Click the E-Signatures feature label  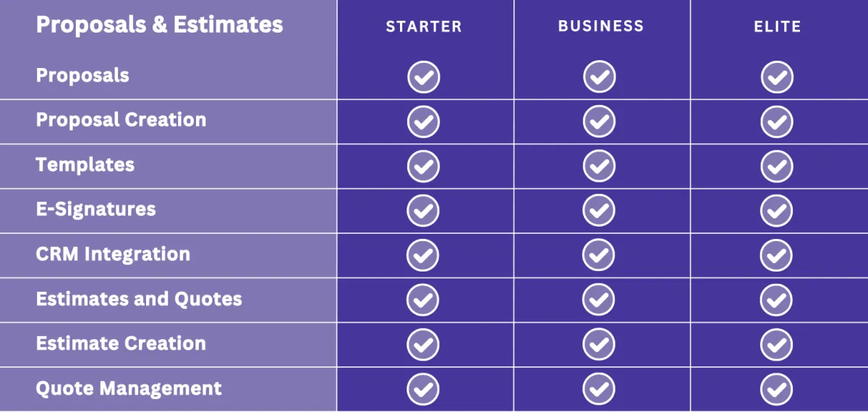click(x=95, y=209)
